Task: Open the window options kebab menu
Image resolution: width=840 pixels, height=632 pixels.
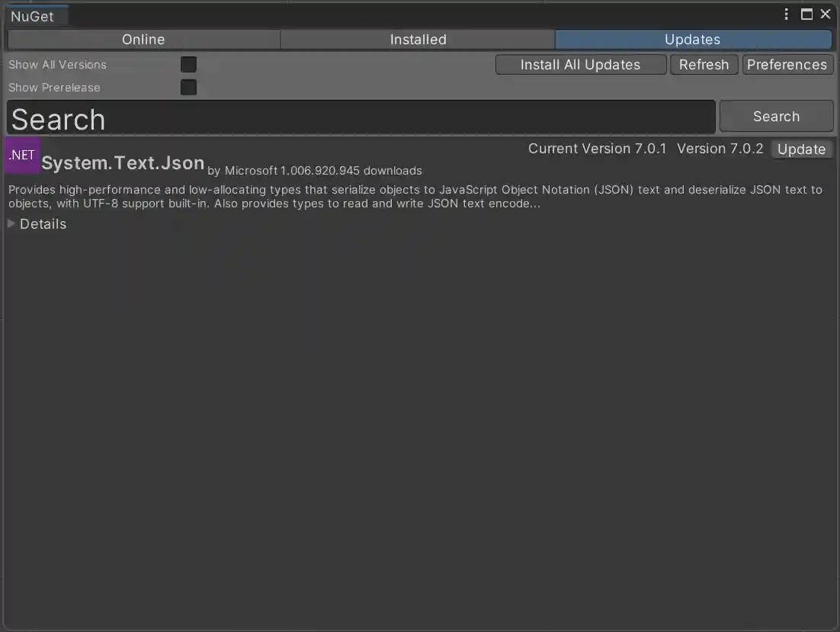Action: [x=786, y=14]
